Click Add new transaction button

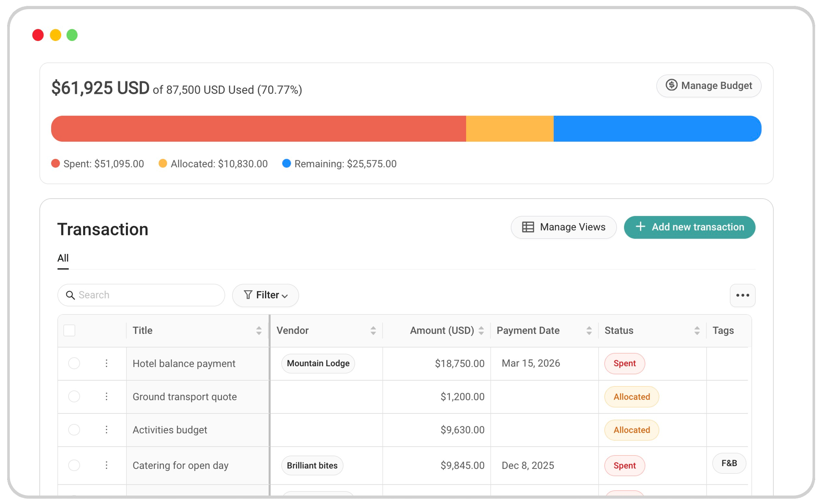tap(689, 227)
